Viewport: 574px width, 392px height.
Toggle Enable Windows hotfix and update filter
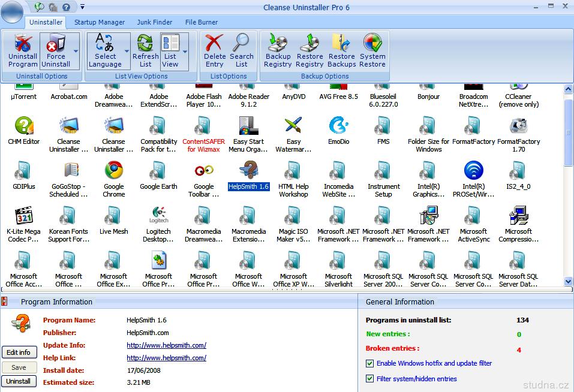click(369, 363)
